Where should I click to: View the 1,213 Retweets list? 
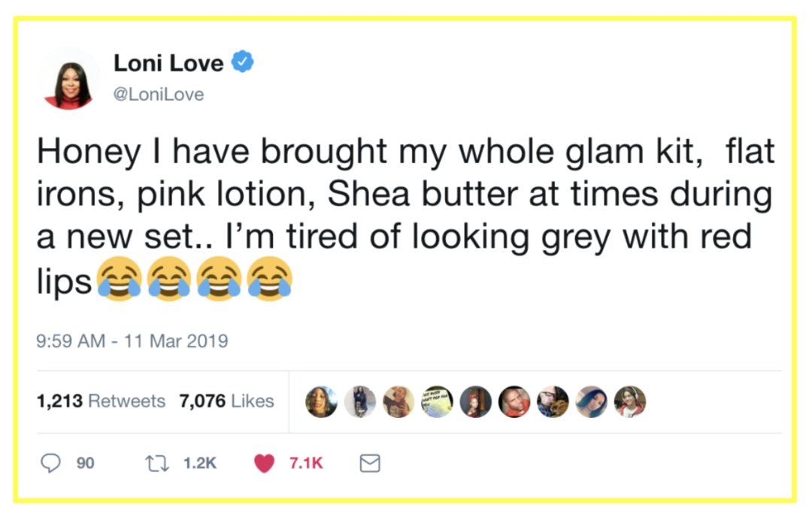(101, 401)
